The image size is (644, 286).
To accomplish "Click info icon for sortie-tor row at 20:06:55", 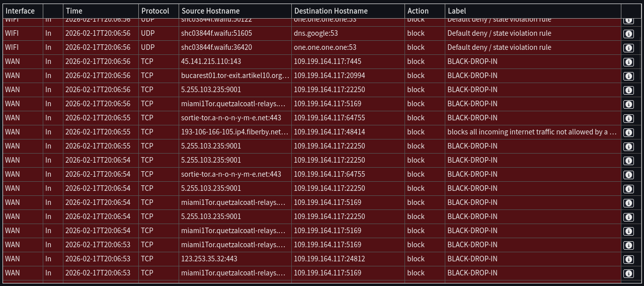I will 628,118.
